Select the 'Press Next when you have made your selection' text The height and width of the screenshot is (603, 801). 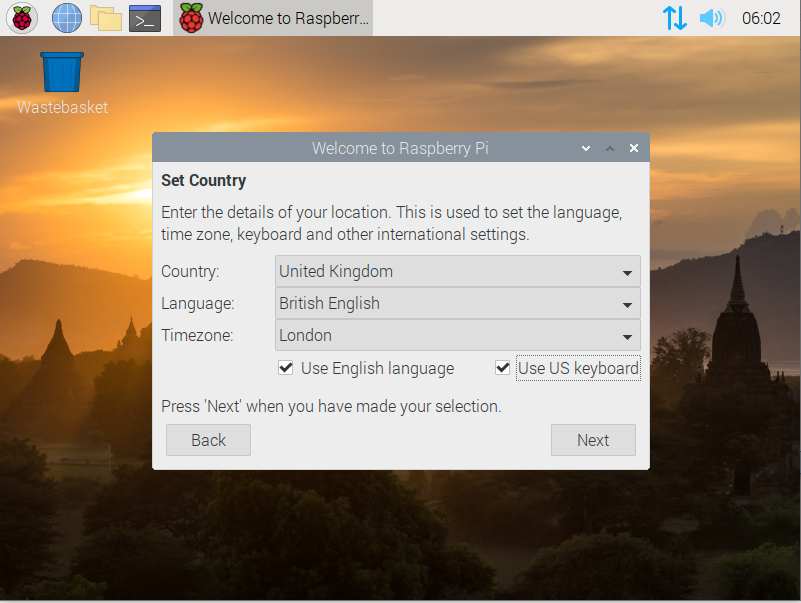click(x=331, y=406)
